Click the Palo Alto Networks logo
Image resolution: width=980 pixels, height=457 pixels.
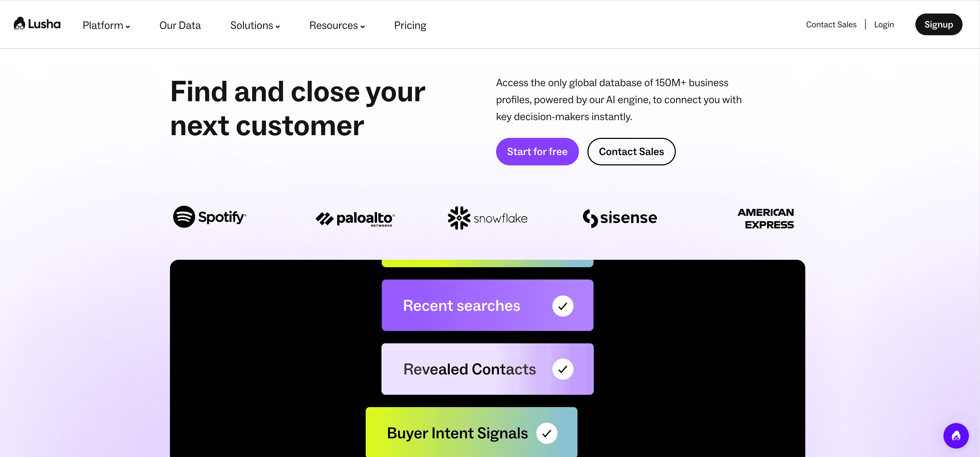click(355, 219)
